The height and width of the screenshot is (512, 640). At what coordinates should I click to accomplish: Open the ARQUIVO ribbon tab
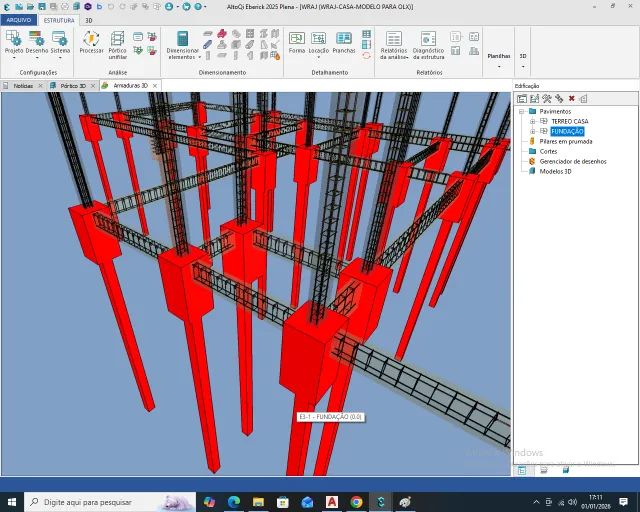click(19, 20)
